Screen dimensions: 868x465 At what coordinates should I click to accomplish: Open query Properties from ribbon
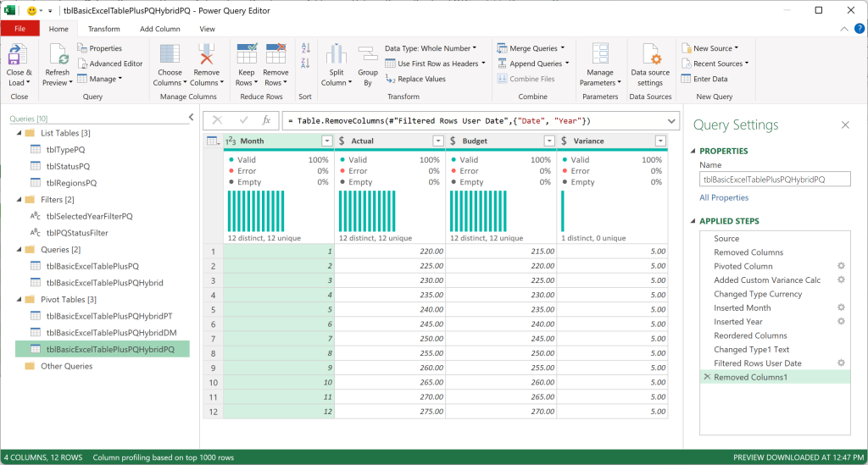click(x=100, y=48)
